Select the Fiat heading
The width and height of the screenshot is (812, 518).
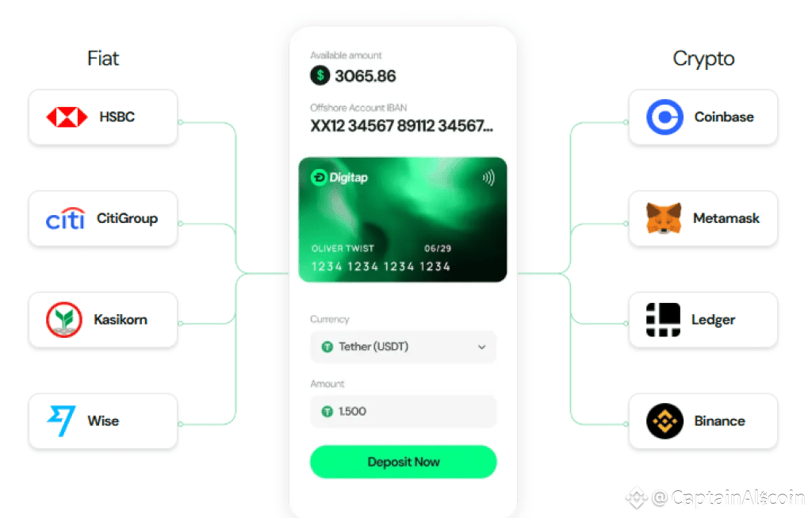click(103, 59)
